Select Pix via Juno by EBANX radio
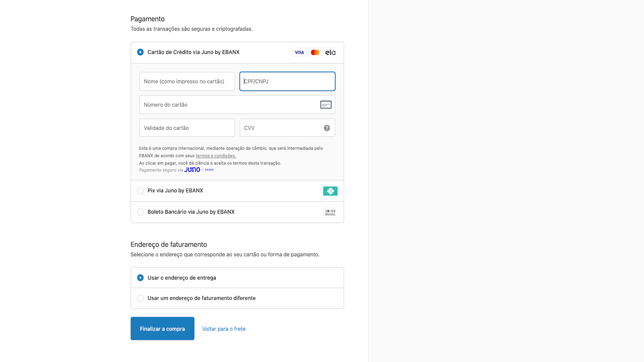Image resolution: width=644 pixels, height=362 pixels. click(x=140, y=191)
